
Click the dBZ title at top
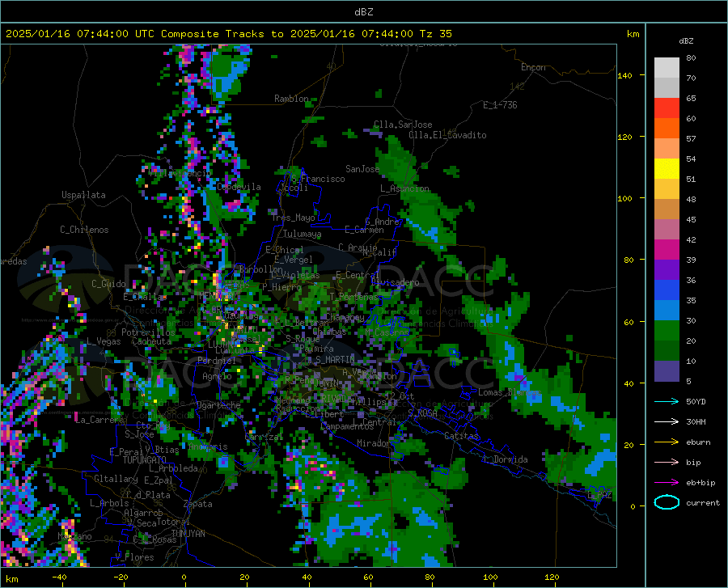point(363,12)
